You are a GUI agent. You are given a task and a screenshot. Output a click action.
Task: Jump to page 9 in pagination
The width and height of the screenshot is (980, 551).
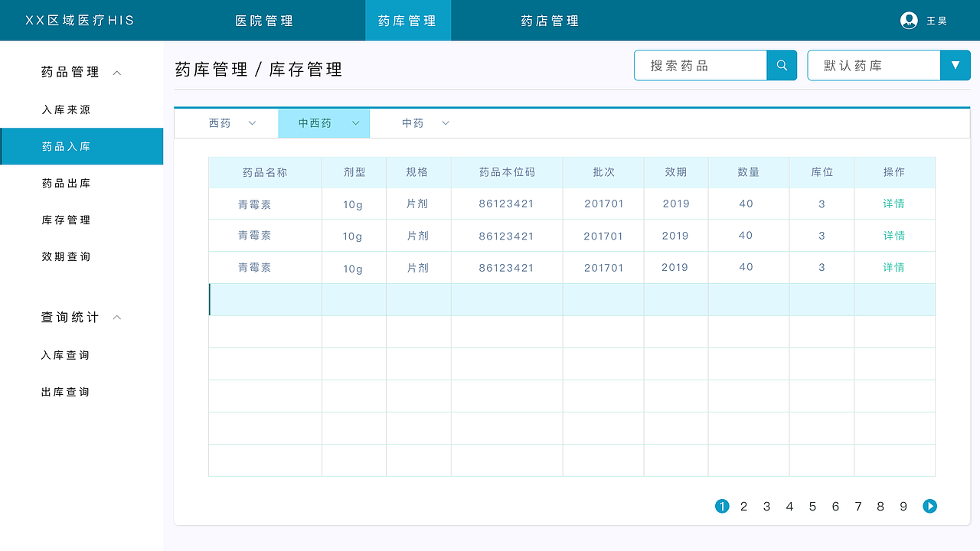903,506
